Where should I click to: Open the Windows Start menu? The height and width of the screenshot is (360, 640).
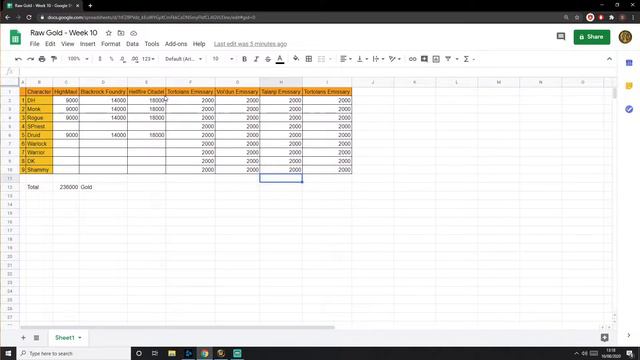pyautogui.click(x=8, y=353)
